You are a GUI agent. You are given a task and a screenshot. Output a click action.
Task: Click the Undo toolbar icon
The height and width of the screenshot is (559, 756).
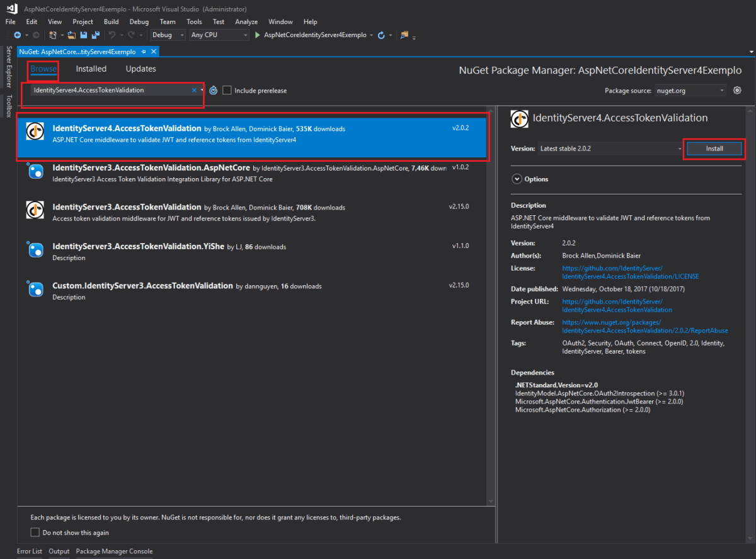112,35
